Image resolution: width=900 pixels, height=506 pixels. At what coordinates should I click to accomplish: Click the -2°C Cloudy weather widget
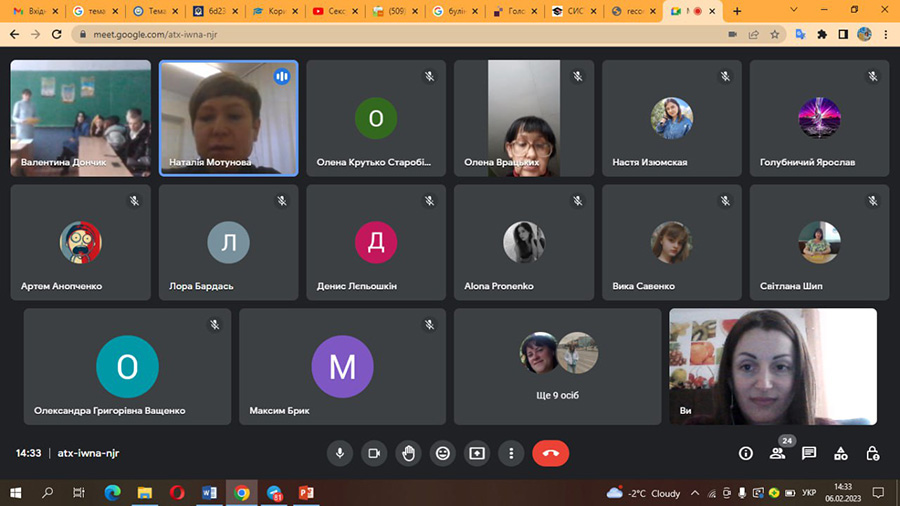[643, 493]
